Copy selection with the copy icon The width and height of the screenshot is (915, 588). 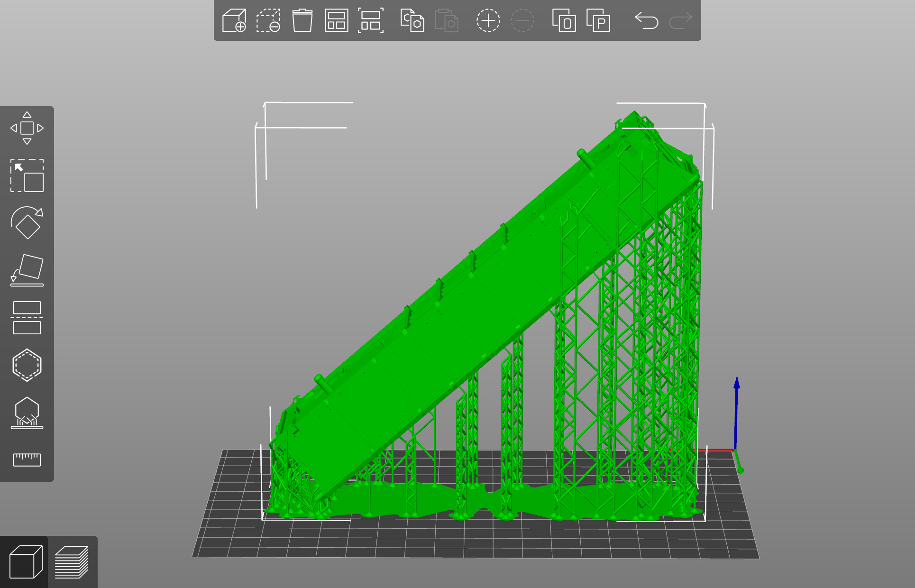pyautogui.click(x=412, y=21)
